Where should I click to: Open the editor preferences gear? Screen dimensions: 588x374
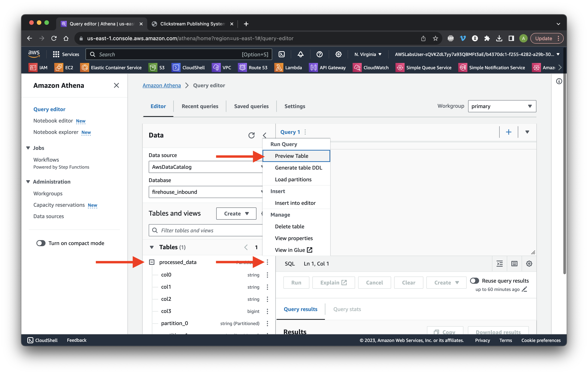click(529, 264)
